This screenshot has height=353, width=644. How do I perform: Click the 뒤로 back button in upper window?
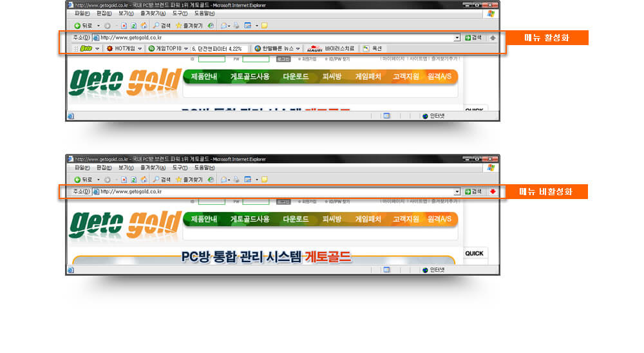click(83, 26)
